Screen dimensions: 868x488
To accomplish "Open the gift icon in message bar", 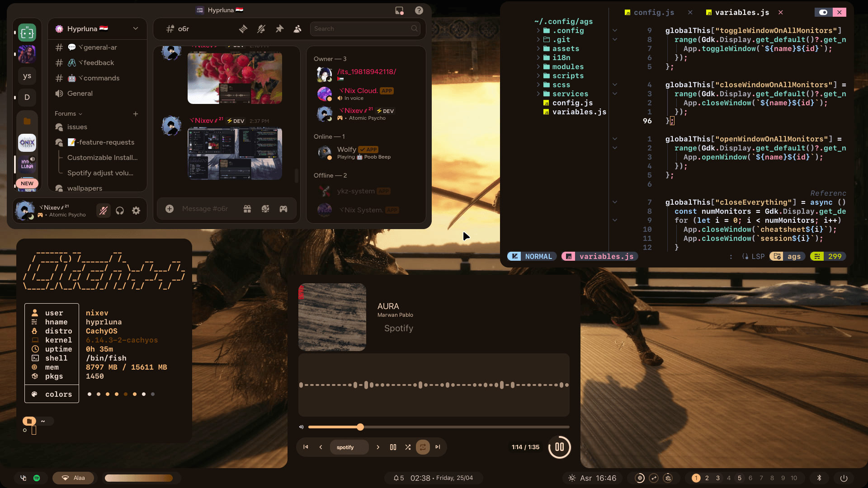I will 247,209.
